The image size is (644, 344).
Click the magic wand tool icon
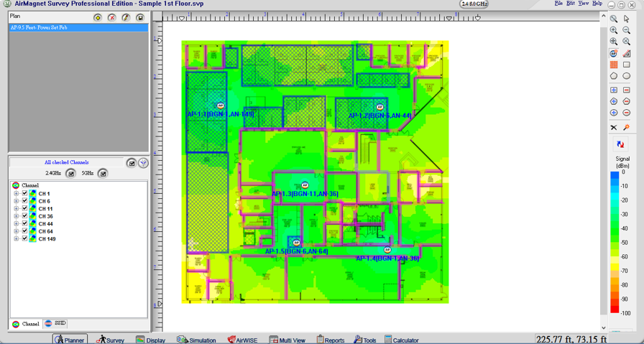[x=626, y=128]
